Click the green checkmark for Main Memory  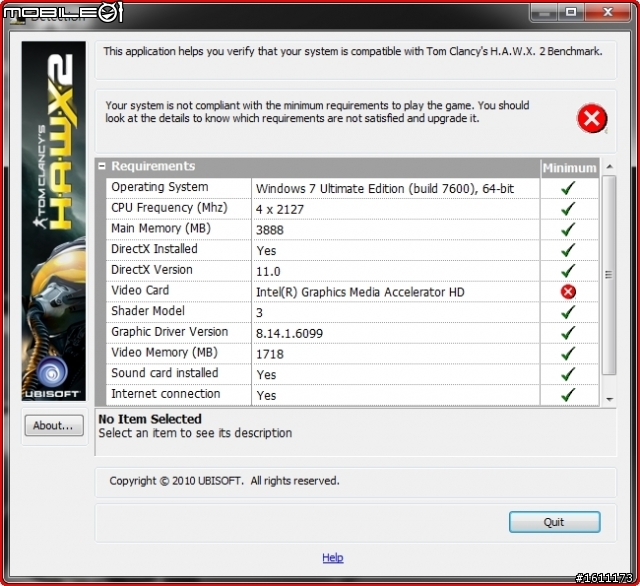(x=568, y=229)
